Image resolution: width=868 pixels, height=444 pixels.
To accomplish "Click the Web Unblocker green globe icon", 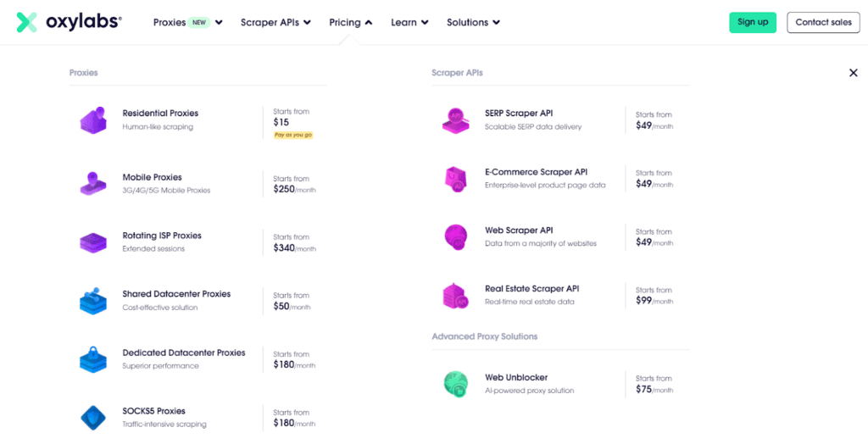I will point(455,384).
